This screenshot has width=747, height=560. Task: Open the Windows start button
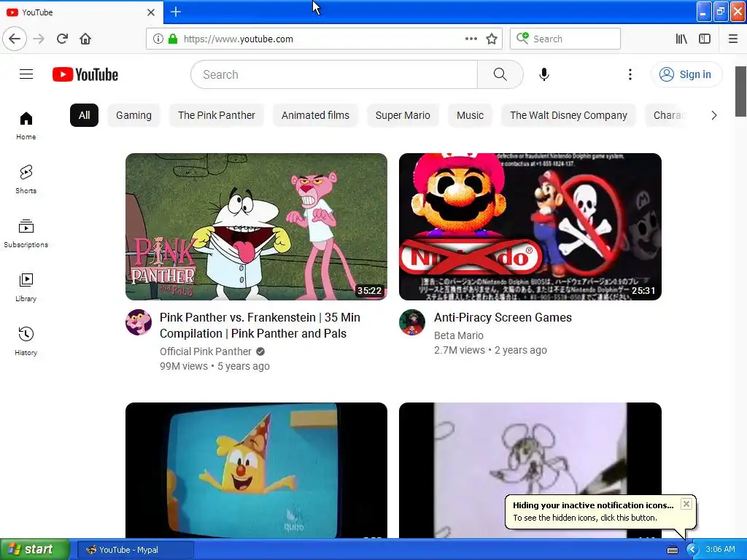(35, 550)
